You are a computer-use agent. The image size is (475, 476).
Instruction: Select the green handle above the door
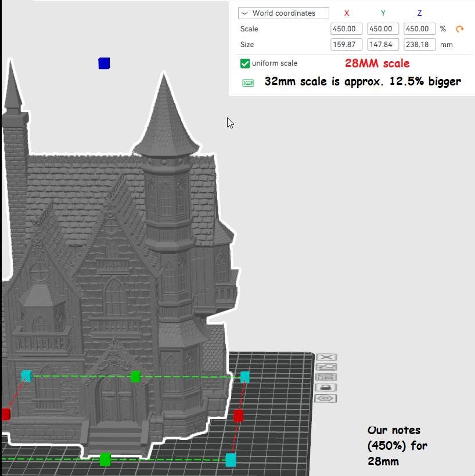pyautogui.click(x=135, y=377)
